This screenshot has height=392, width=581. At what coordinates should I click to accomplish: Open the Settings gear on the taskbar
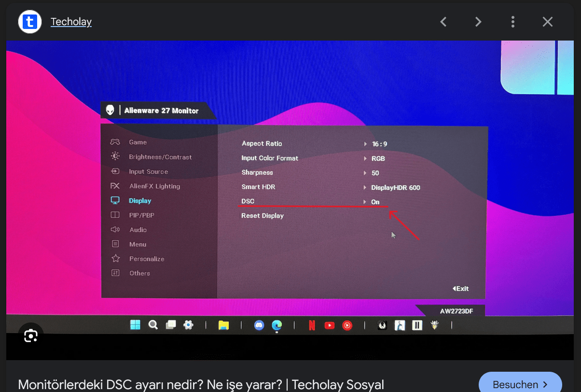[188, 325]
